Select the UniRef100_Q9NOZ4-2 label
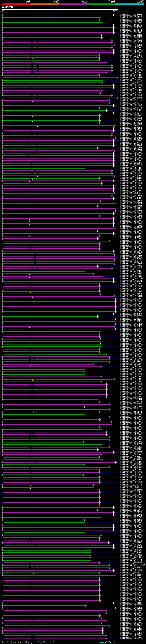Image resolution: width=146 pixels, height=644 pixels. pos(132,278)
